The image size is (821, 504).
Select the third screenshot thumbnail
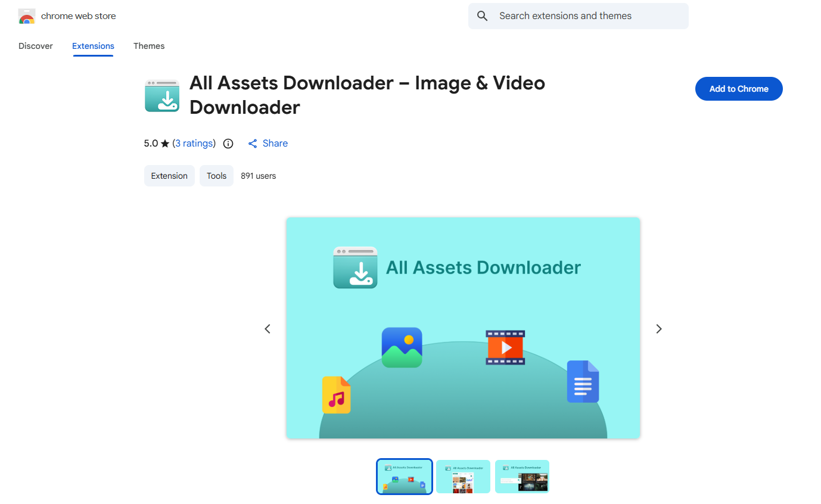pyautogui.click(x=522, y=477)
